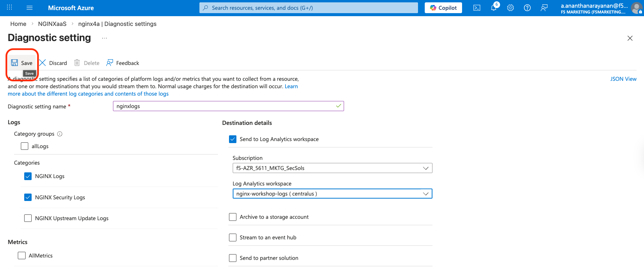Check Archive to a storage account
Screen dimensions: 644x272
[233, 217]
